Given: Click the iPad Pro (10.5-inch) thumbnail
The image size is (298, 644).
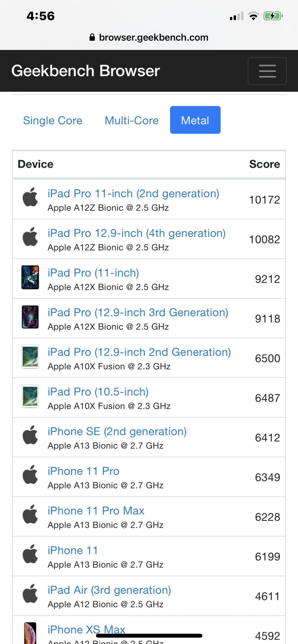Looking at the screenshot, I should click(x=30, y=396).
